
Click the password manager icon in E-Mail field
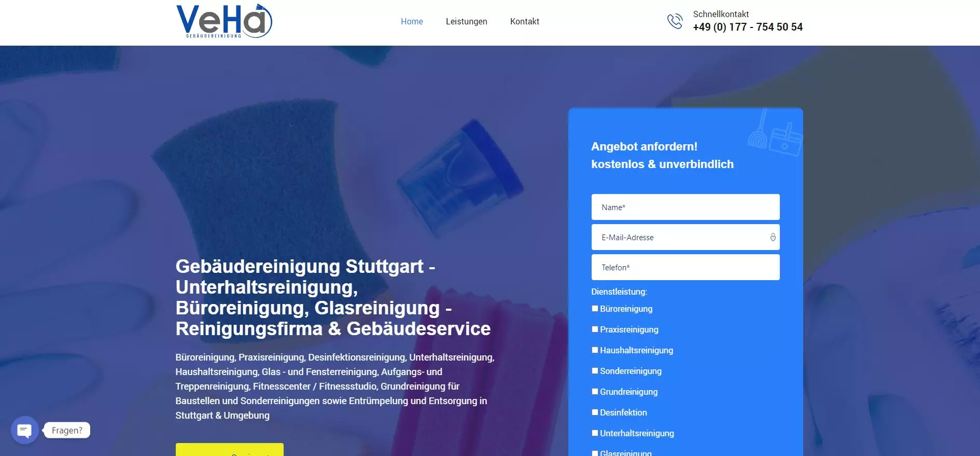coord(773,237)
